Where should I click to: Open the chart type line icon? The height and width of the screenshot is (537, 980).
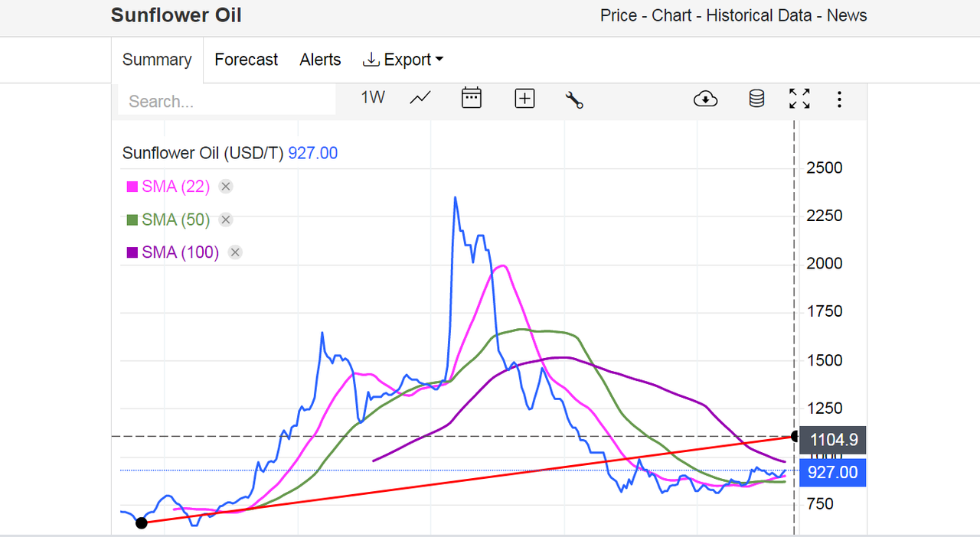point(420,98)
